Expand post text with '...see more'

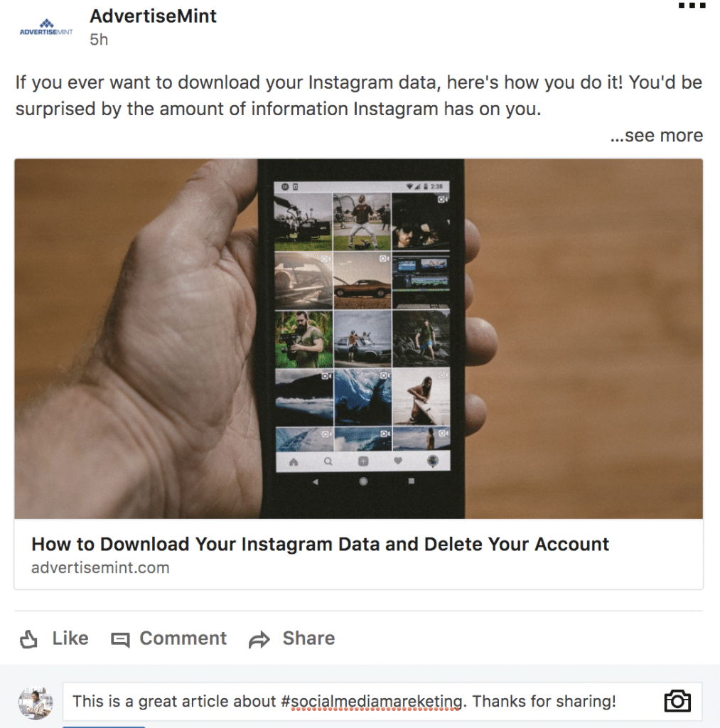click(x=657, y=135)
